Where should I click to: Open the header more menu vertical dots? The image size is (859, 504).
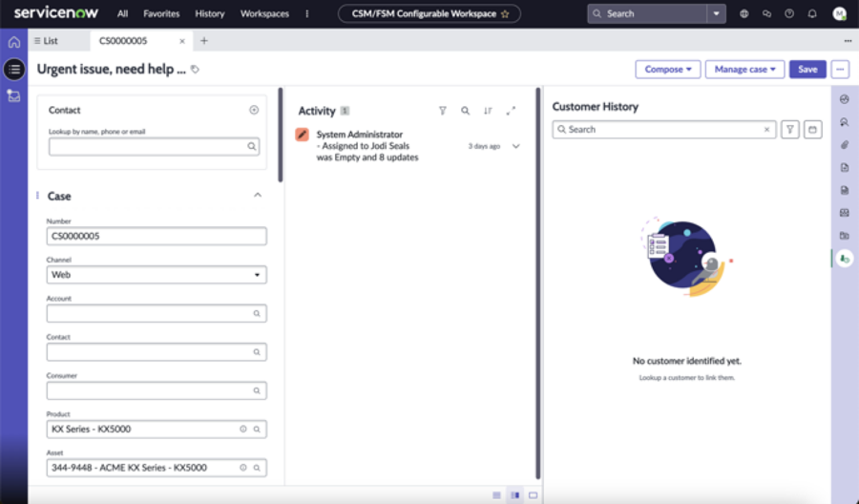(x=306, y=13)
